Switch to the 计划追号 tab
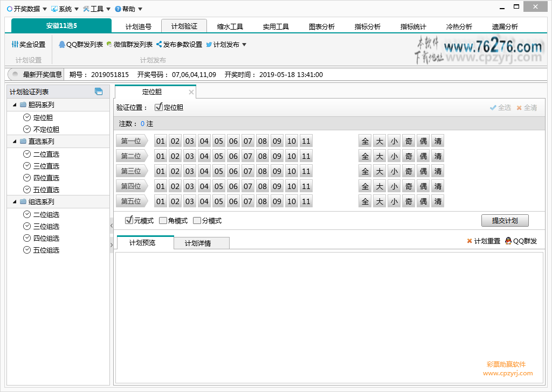Viewport: 552px width, 392px height. [x=139, y=26]
